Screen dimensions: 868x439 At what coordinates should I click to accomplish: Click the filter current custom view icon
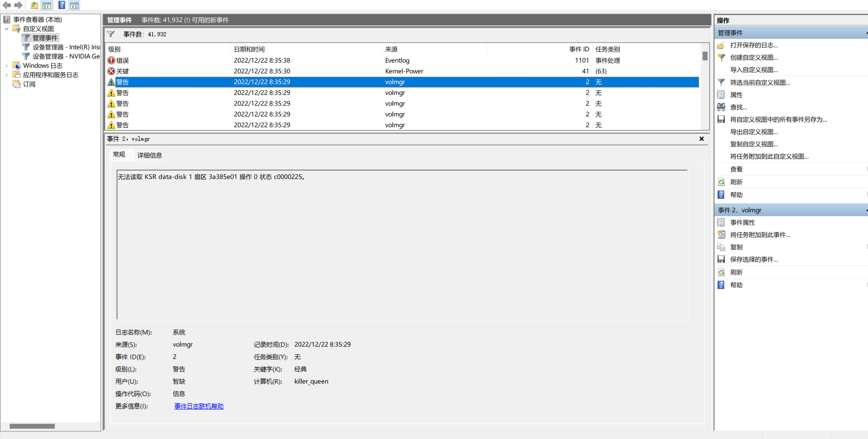pyautogui.click(x=721, y=82)
